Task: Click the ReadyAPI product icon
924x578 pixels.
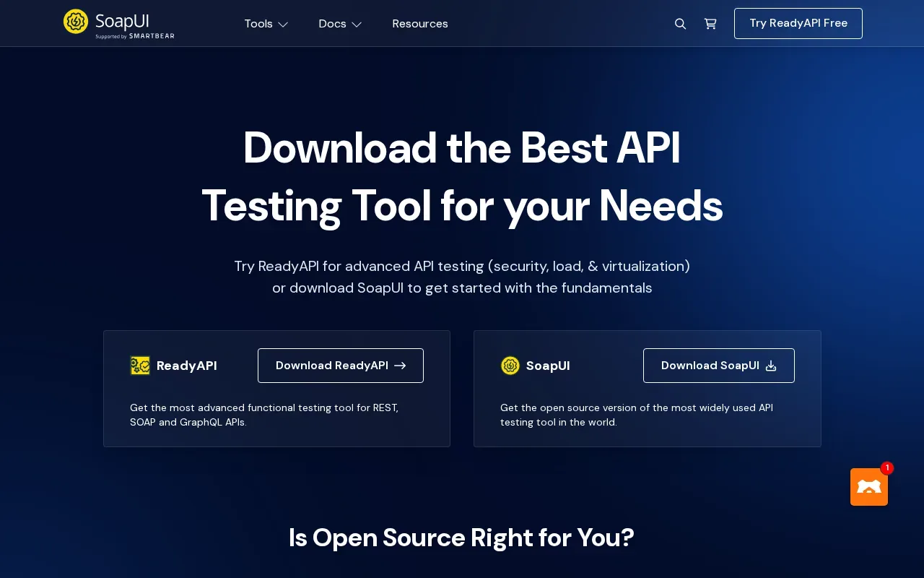Action: coord(140,366)
